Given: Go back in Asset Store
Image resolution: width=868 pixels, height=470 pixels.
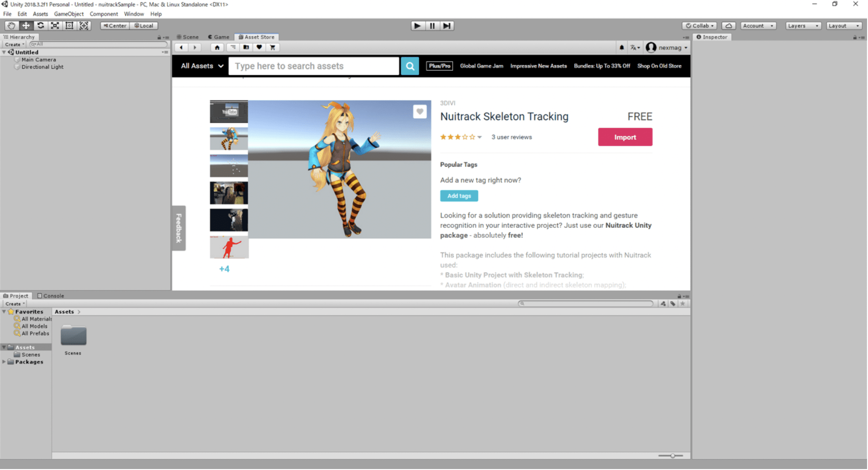Looking at the screenshot, I should (x=181, y=48).
